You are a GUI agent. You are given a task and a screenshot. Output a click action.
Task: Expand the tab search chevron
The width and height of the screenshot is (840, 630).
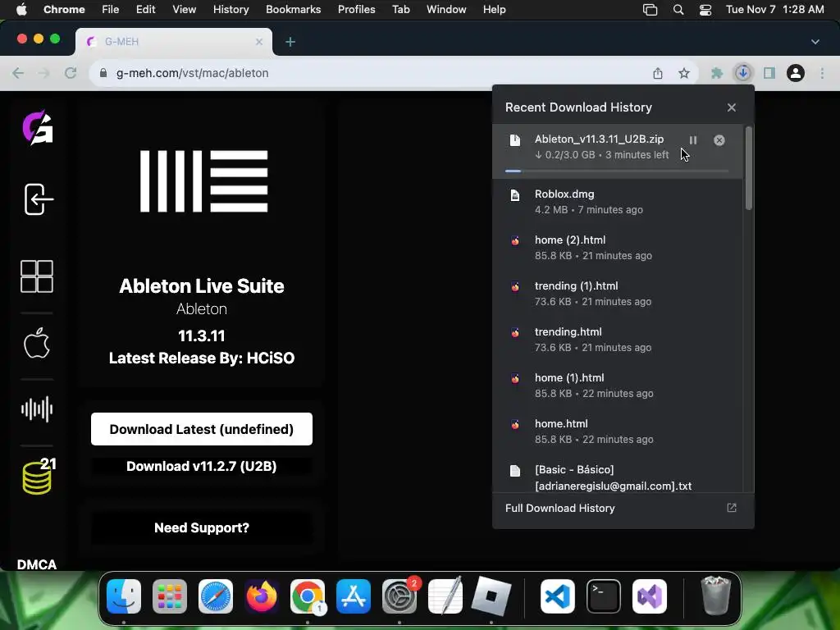815,42
